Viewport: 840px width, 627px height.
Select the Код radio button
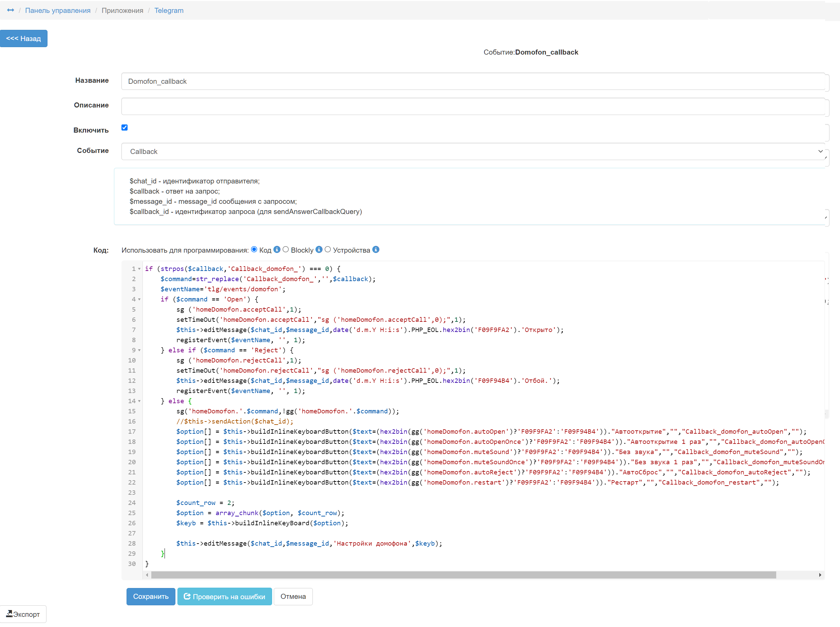pyautogui.click(x=254, y=249)
